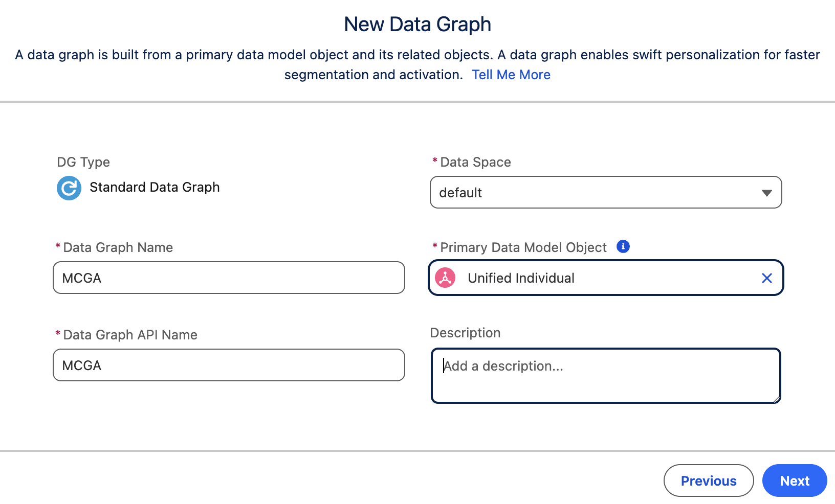
Task: Click the pink Unified Individual object icon
Action: click(445, 278)
